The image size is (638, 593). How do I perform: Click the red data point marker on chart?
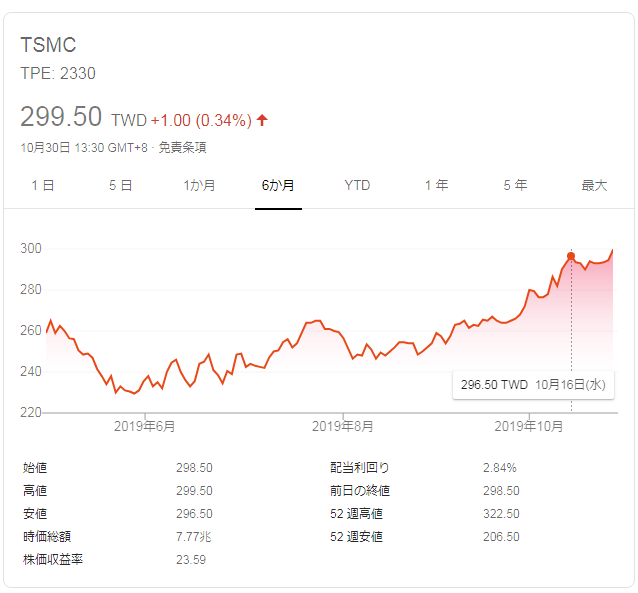click(x=571, y=256)
